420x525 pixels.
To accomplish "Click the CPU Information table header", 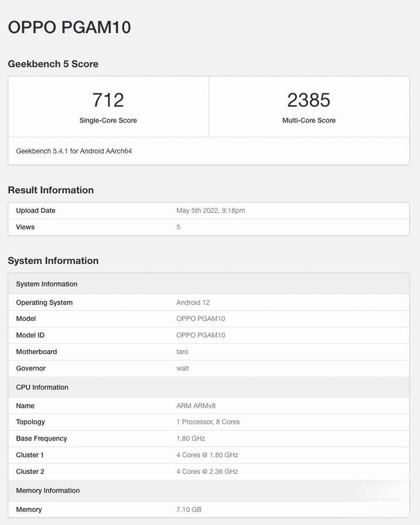I will point(209,387).
